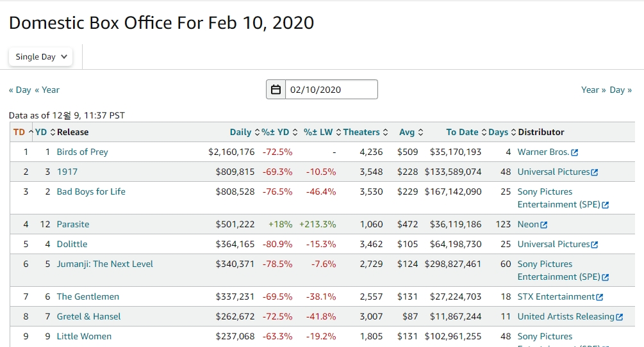The width and height of the screenshot is (644, 347).
Task: Sort by YD column
Action: pos(45,132)
